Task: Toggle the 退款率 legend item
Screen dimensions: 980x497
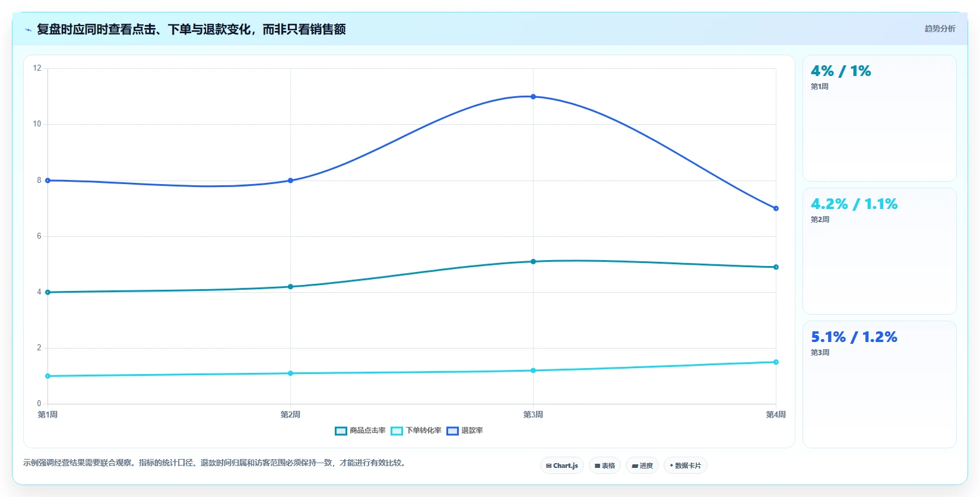Action: (x=465, y=430)
